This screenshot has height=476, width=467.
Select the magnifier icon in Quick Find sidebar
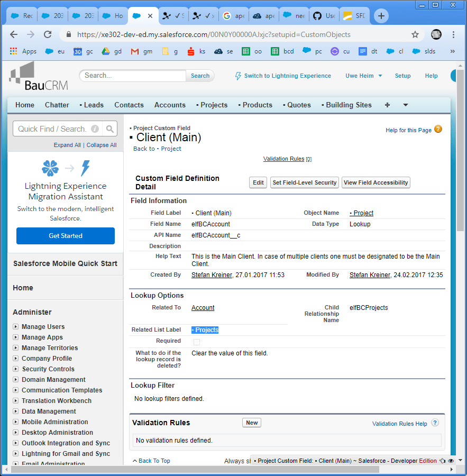(x=109, y=129)
